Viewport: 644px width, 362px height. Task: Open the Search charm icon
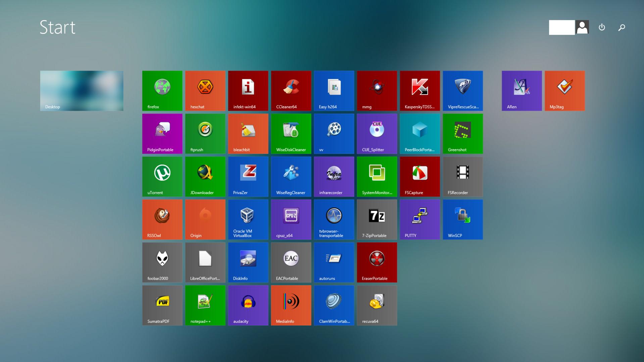[x=622, y=28]
